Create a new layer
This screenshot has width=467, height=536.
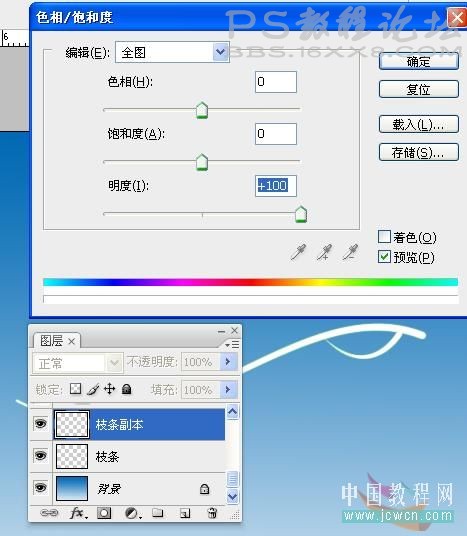[185, 513]
